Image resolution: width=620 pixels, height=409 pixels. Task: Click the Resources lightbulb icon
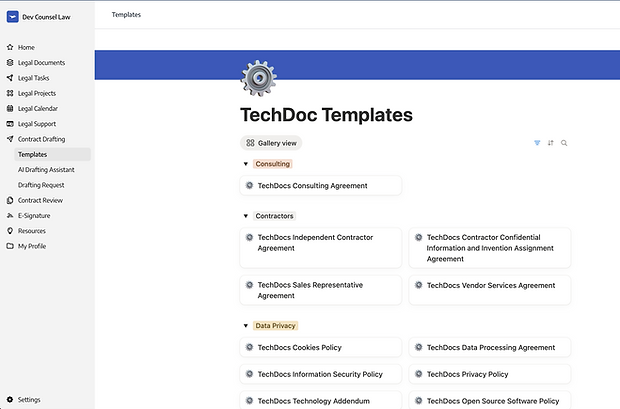coord(10,231)
